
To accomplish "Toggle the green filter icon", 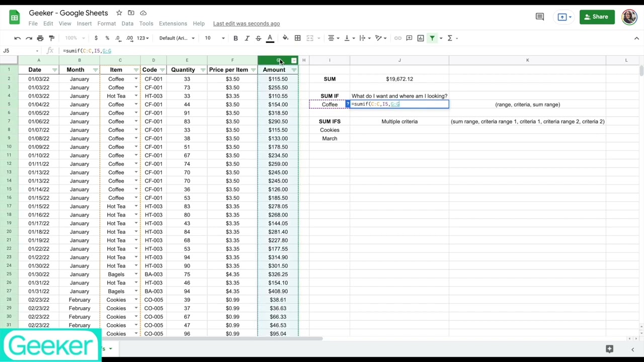I will (432, 38).
